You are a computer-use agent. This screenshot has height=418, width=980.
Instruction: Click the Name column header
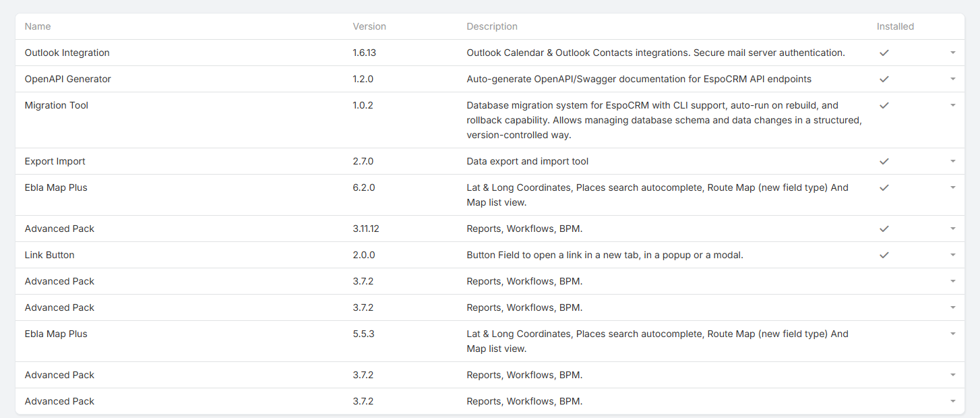click(x=38, y=26)
